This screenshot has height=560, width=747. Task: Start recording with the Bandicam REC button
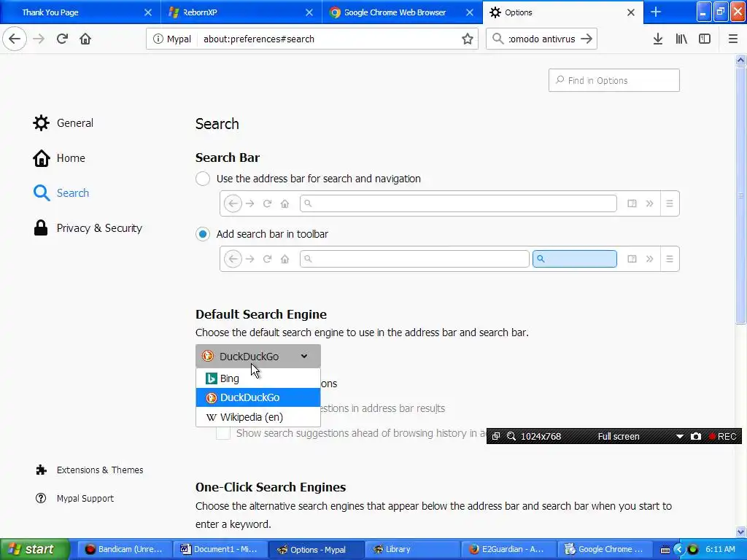(723, 436)
